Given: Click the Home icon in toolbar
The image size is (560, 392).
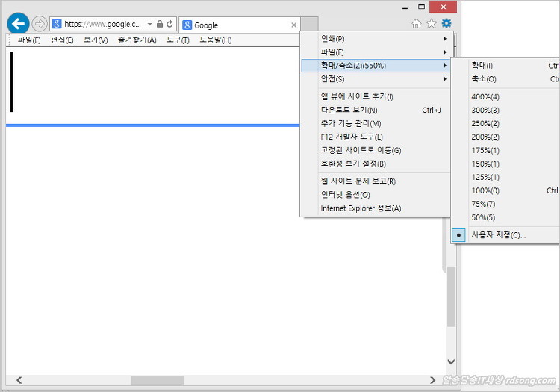Looking at the screenshot, I should click(417, 24).
